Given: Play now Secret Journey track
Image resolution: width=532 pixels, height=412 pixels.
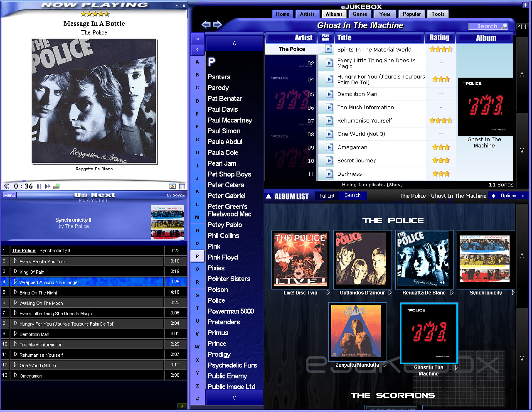Looking at the screenshot, I should (329, 160).
